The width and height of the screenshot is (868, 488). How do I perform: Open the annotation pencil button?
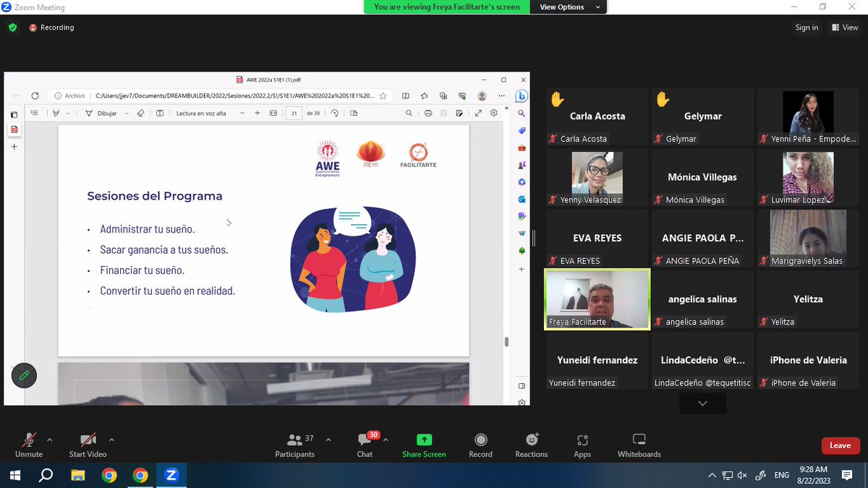[x=24, y=375]
